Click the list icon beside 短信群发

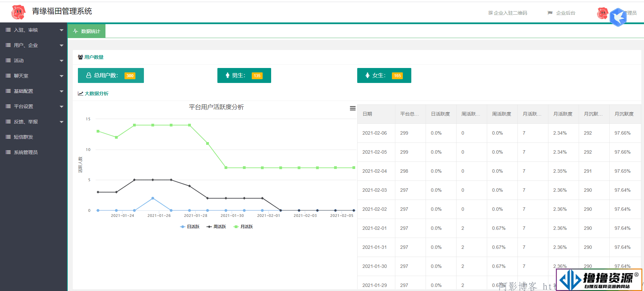8,137
